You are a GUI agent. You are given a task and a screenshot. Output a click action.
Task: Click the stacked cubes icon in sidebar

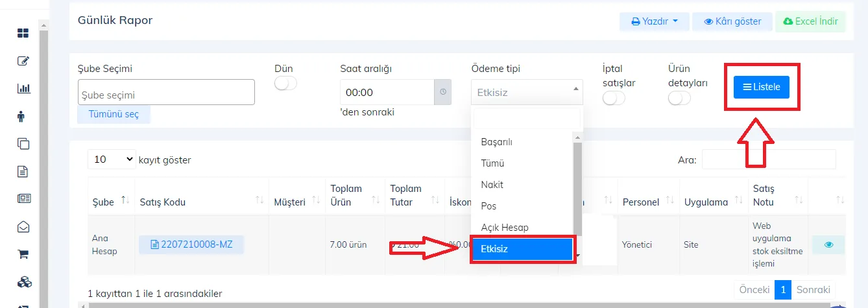pyautogui.click(x=24, y=282)
